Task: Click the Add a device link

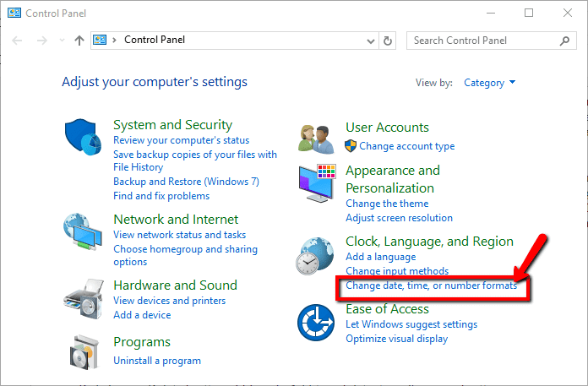Action: click(142, 315)
